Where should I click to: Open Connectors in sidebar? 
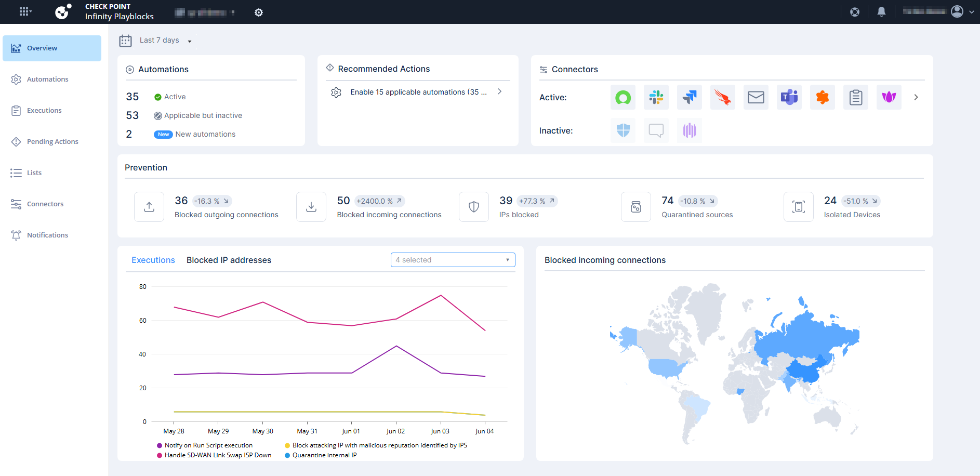52,204
